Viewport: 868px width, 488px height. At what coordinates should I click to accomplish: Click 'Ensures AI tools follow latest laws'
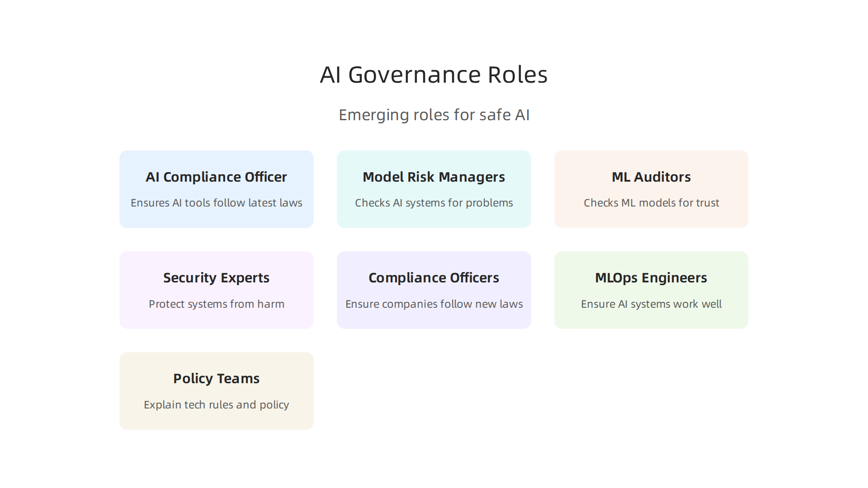click(216, 203)
